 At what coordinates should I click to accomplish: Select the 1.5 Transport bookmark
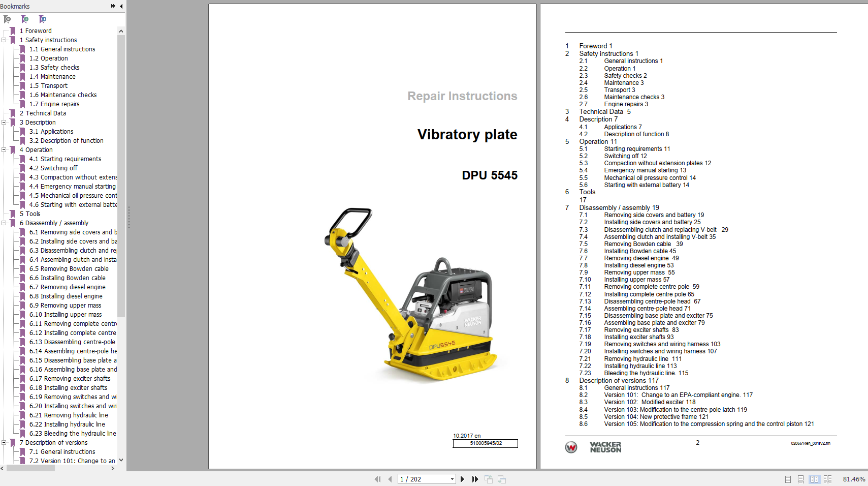(x=48, y=85)
